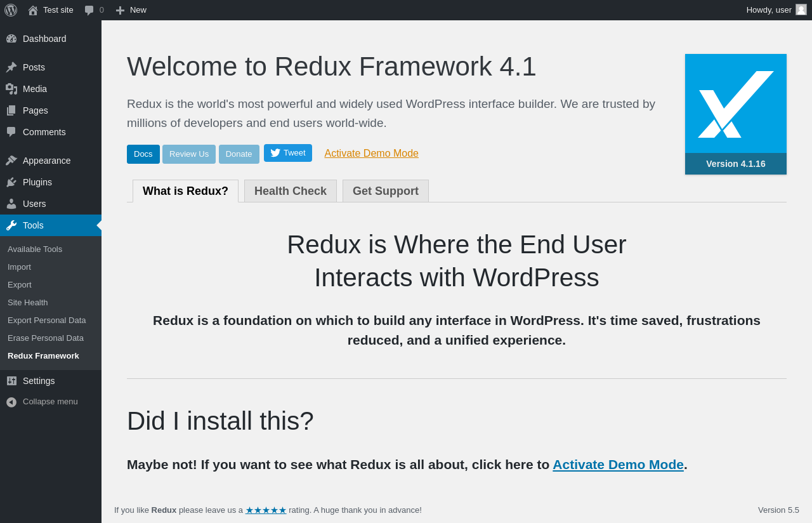Image resolution: width=812 pixels, height=523 pixels.
Task: Open Site Health under Tools
Action: [28, 303]
